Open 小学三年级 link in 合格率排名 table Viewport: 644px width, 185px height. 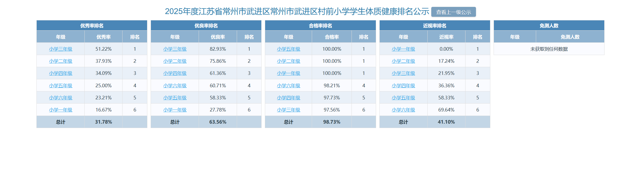(289, 110)
